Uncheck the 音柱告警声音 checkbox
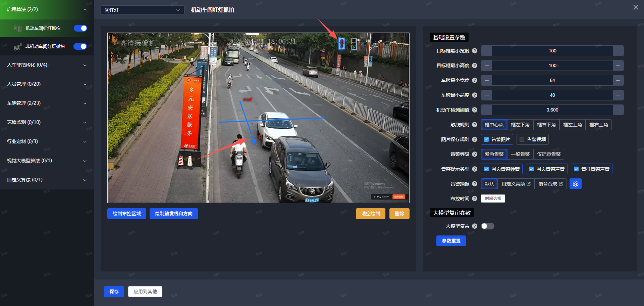Viewport: 644px width, 306px height. [x=576, y=169]
